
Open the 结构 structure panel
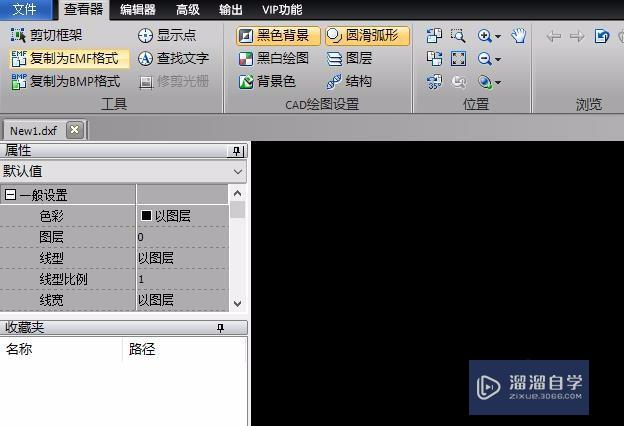[x=349, y=82]
